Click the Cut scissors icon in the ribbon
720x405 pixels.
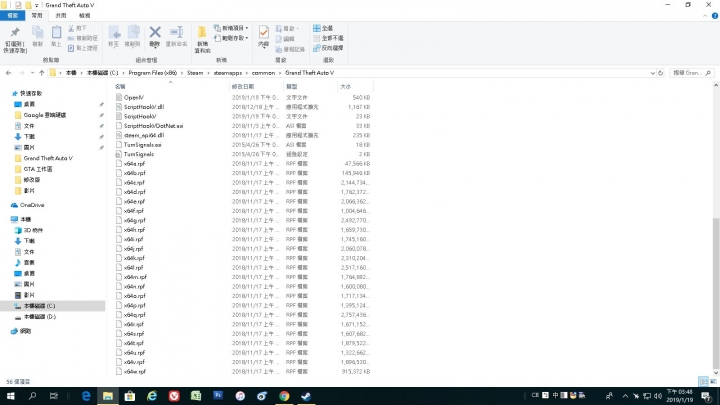[71, 28]
